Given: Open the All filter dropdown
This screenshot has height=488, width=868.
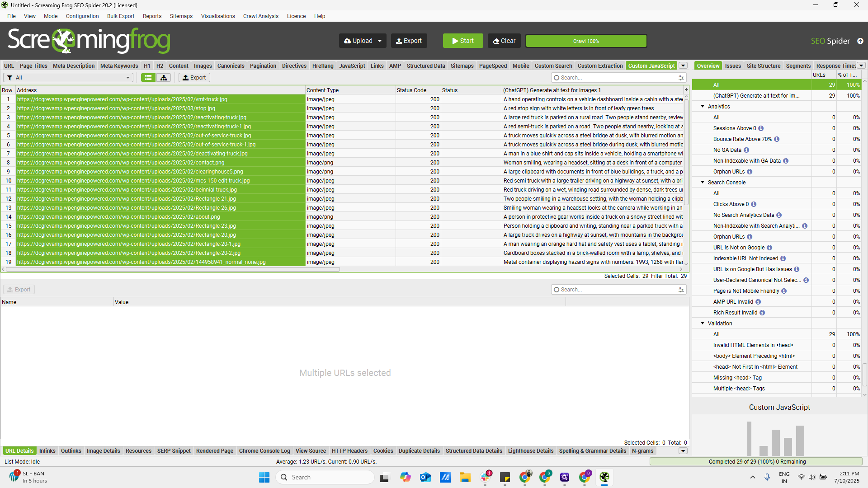Looking at the screenshot, I should pyautogui.click(x=68, y=77).
